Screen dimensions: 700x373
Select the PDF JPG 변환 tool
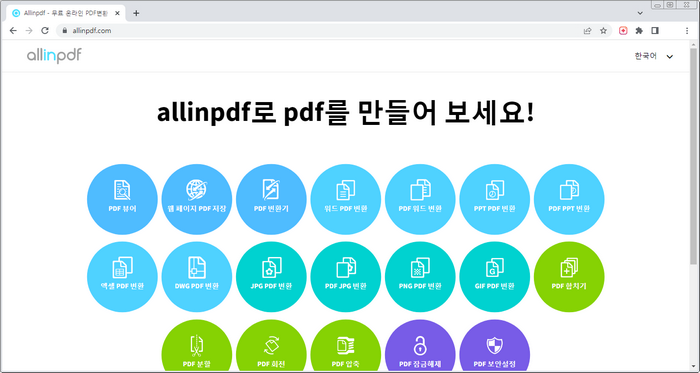pos(346,277)
